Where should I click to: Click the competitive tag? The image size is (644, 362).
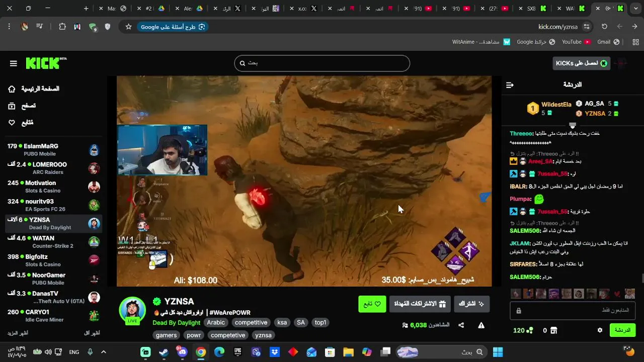coord(251,323)
